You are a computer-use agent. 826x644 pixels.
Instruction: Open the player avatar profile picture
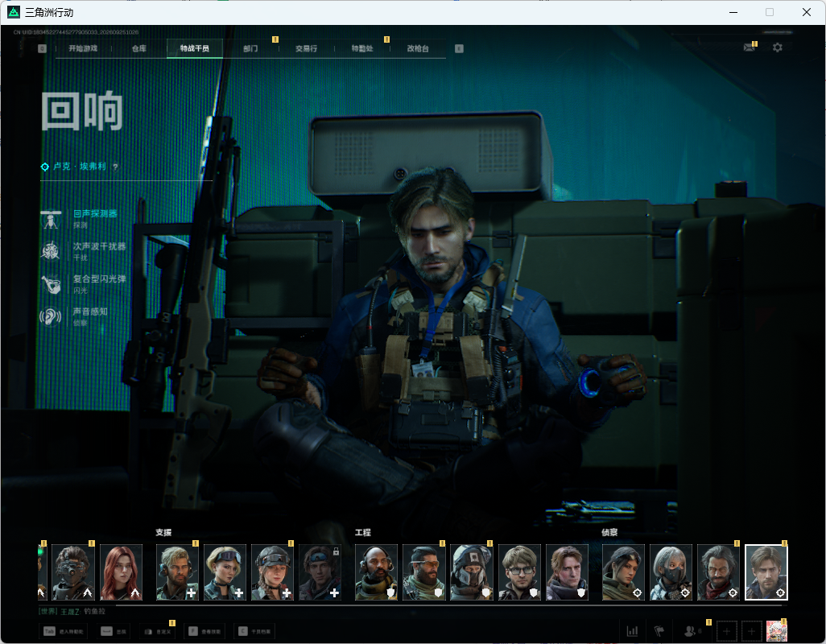click(x=776, y=630)
